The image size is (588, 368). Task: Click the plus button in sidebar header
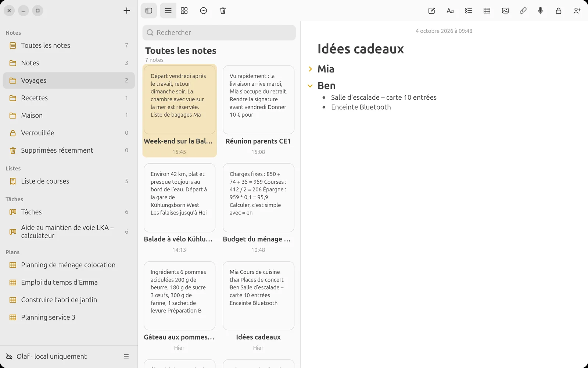point(127,11)
